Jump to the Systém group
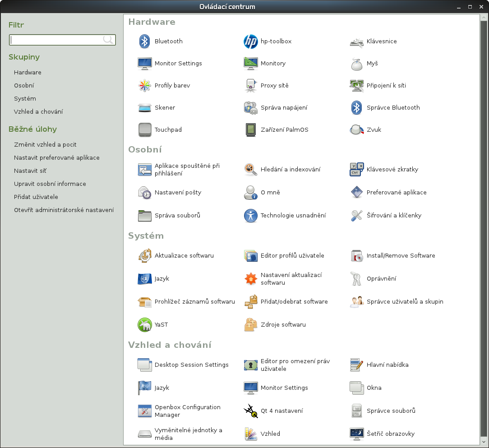Viewport: 489px width, 448px height. (25, 98)
